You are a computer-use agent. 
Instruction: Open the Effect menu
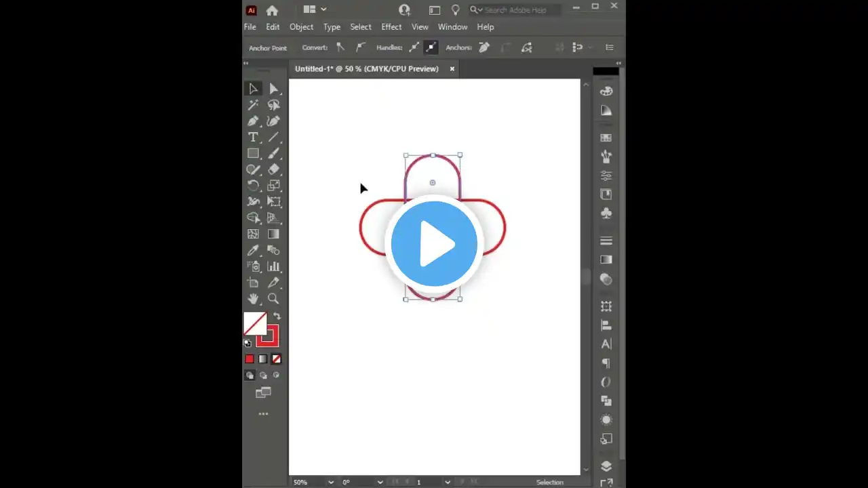point(391,26)
